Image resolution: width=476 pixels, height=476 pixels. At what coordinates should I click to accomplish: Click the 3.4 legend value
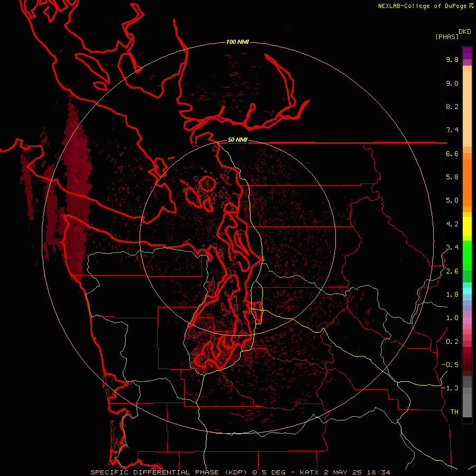452,248
